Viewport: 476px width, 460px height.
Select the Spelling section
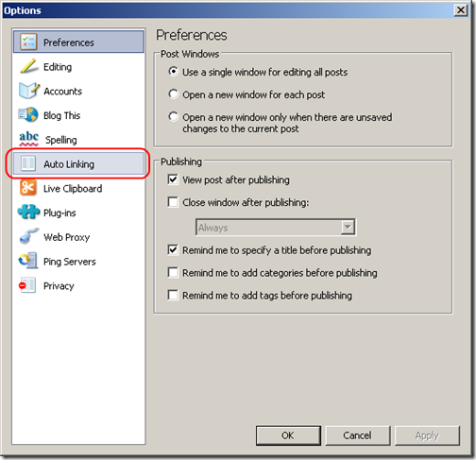point(61,140)
